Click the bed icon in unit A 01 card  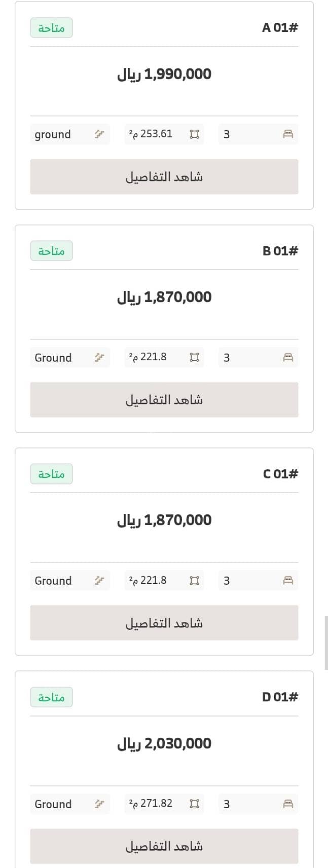click(x=288, y=134)
